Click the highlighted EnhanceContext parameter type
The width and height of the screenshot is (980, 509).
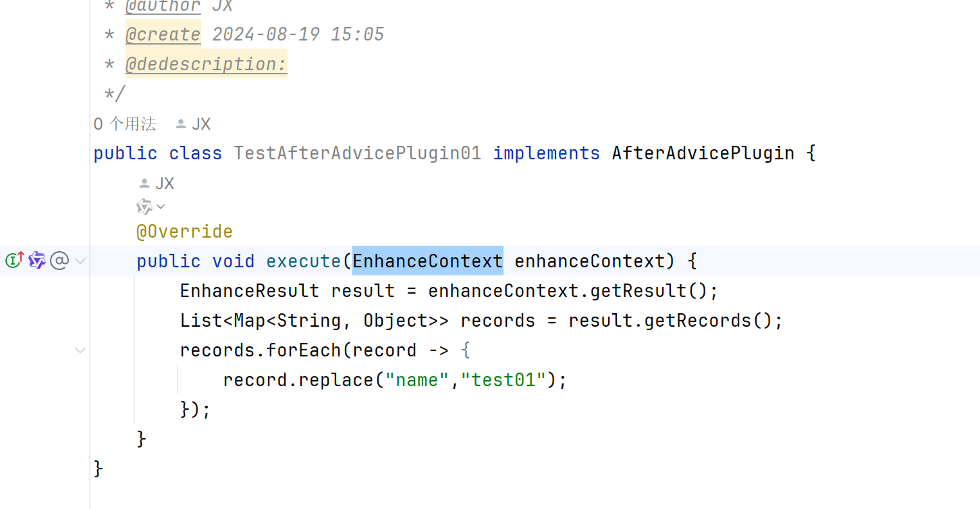[x=428, y=261]
